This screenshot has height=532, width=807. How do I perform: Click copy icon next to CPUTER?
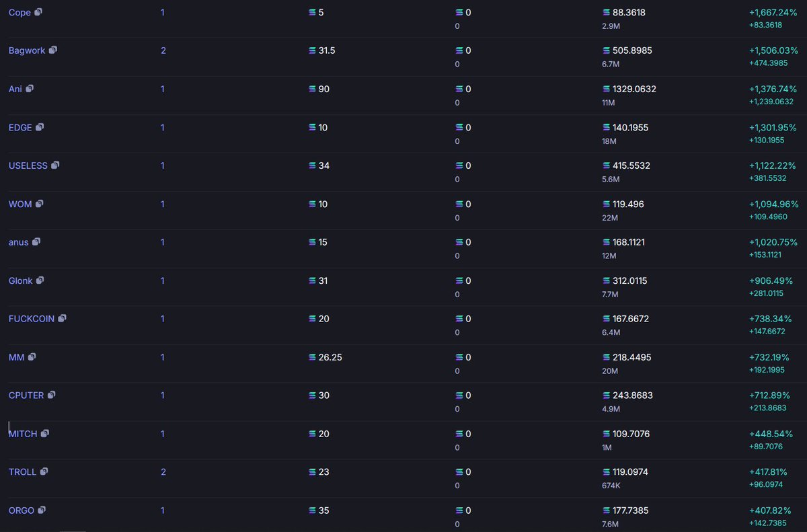pyautogui.click(x=51, y=395)
